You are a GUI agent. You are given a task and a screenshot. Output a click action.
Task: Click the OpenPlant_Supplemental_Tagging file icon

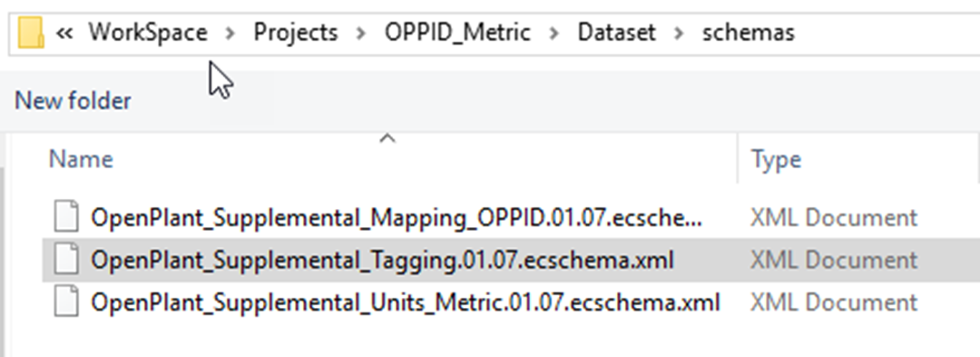[x=66, y=260]
